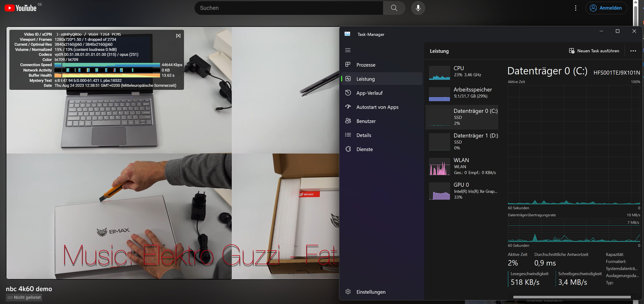The height and width of the screenshot is (304, 644).
Task: Open the three-dot more options in Leistung
Action: click(x=633, y=51)
